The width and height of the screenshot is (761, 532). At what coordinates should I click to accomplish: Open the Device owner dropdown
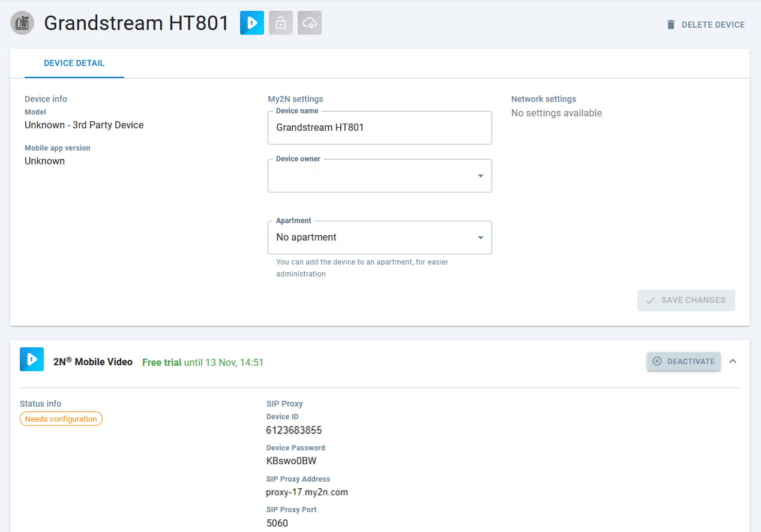380,176
